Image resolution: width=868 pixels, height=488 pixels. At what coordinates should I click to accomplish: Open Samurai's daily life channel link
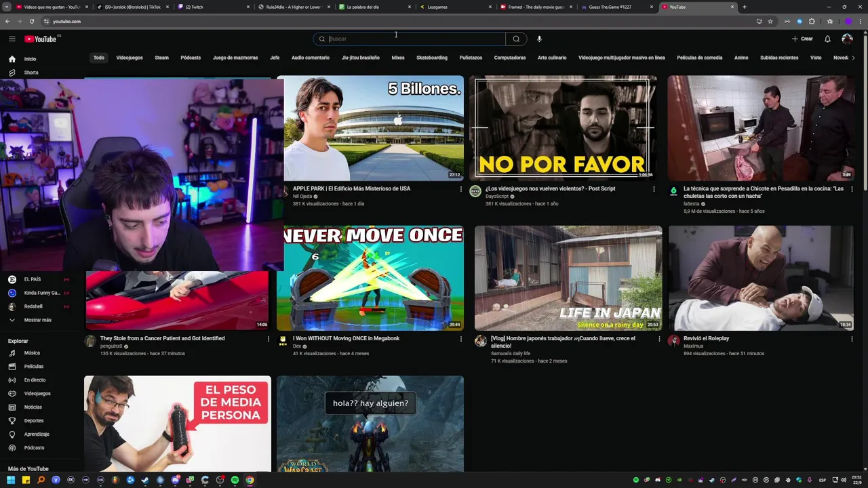point(511,354)
